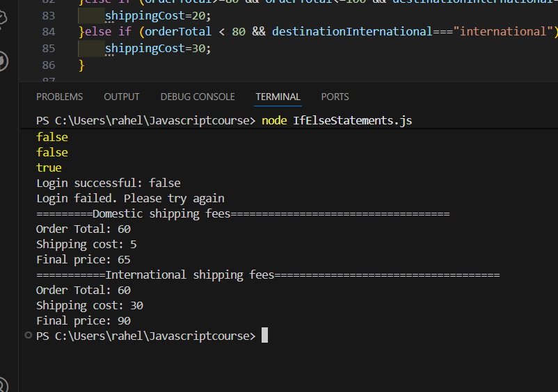Screen dimensions: 558x392
Task: Click line number 84 in the gutter
Action: coord(48,32)
